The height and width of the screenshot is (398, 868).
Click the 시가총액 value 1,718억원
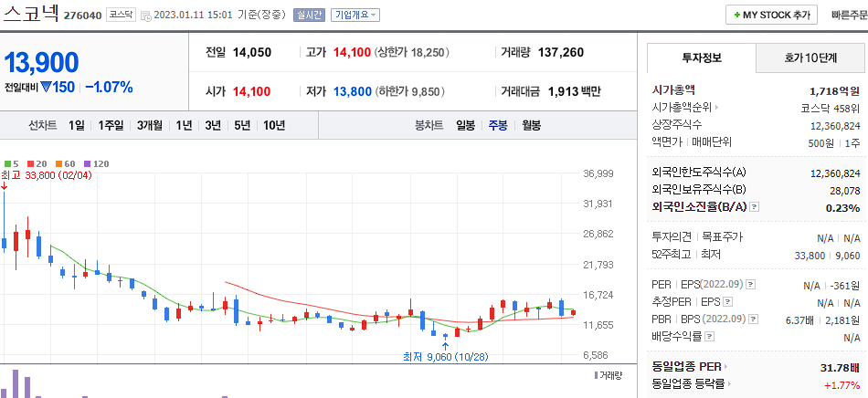pyautogui.click(x=835, y=90)
